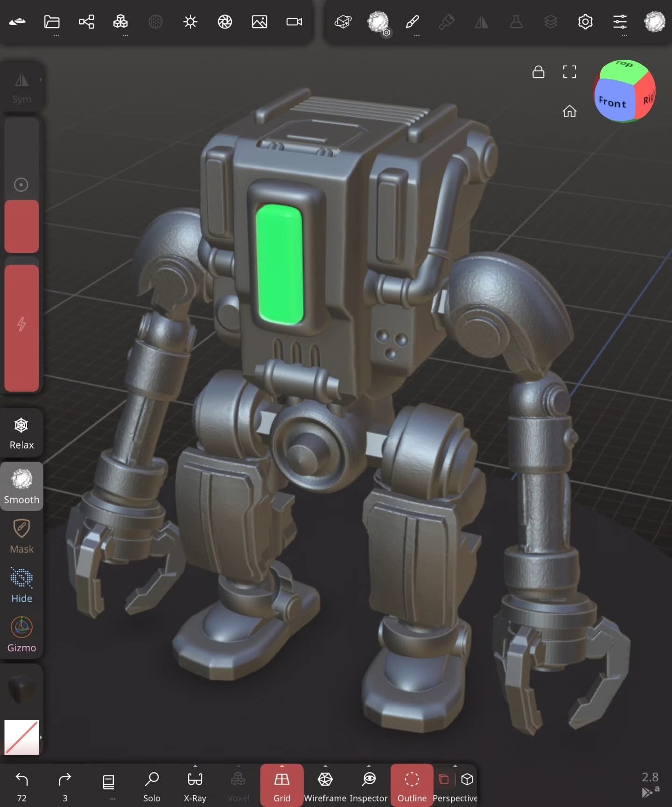
Task: Toggle the Grid display off
Action: 281,786
